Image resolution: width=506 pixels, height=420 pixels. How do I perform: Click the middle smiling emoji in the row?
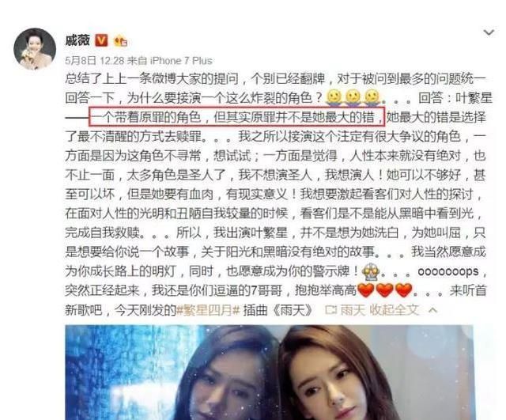coord(353,98)
